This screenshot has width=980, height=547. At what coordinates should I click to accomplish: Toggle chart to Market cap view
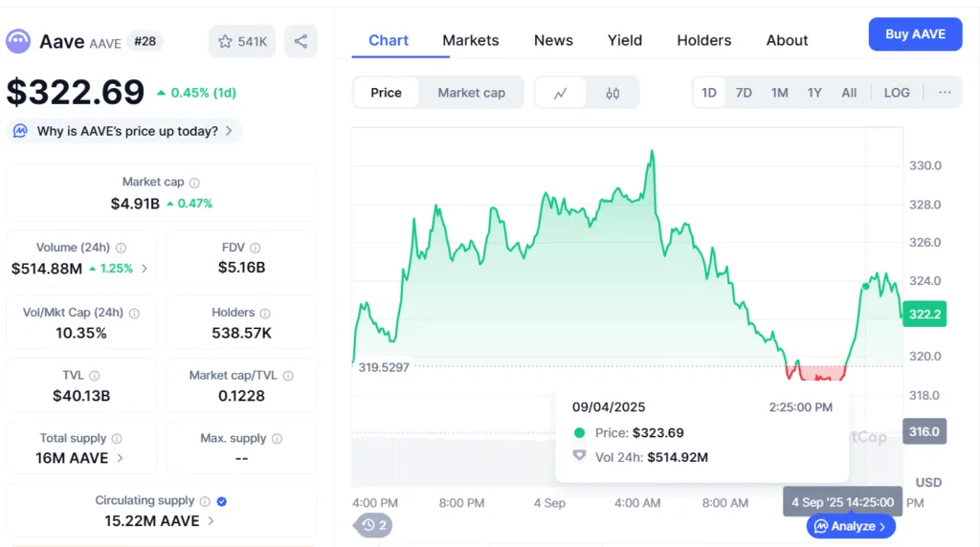pos(471,93)
